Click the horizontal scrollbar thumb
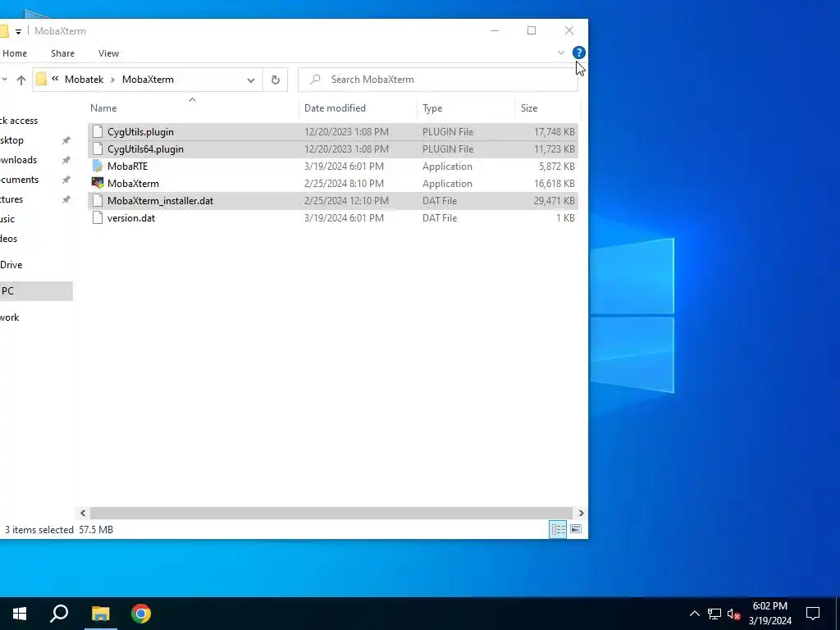 pyautogui.click(x=331, y=514)
